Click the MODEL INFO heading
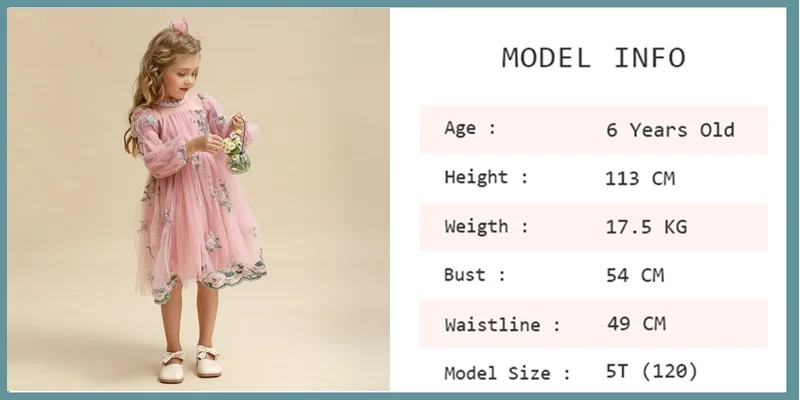Image resolution: width=800 pixels, height=400 pixels. click(x=593, y=58)
